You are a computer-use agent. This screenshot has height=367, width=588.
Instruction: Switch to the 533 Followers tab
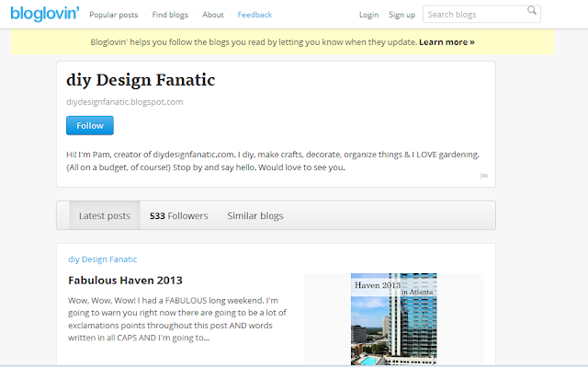tap(178, 216)
